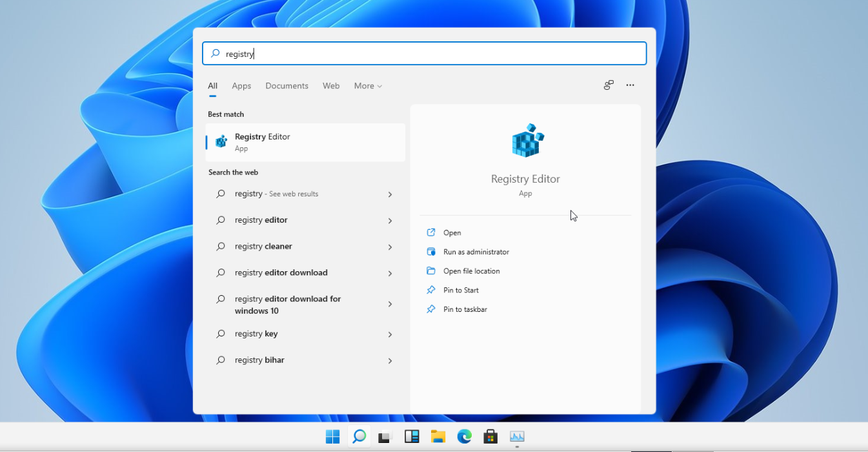Expand the registry editor web suggestion
The width and height of the screenshot is (868, 452).
coord(390,220)
